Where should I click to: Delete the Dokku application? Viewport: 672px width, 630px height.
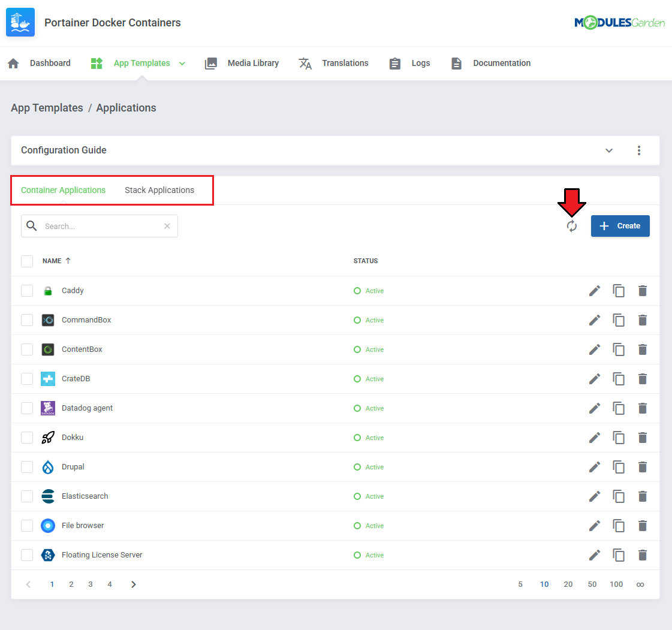(x=643, y=438)
